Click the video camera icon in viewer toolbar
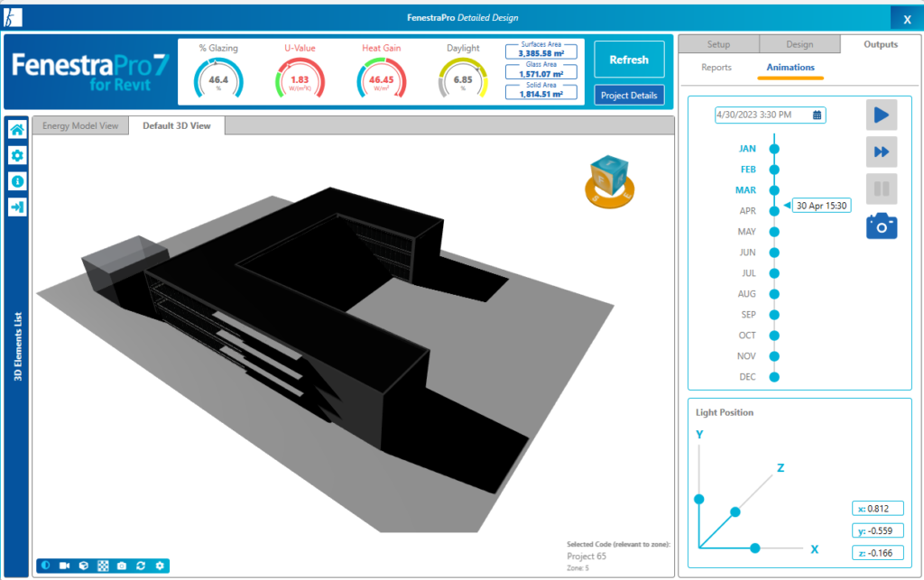 tap(65, 566)
